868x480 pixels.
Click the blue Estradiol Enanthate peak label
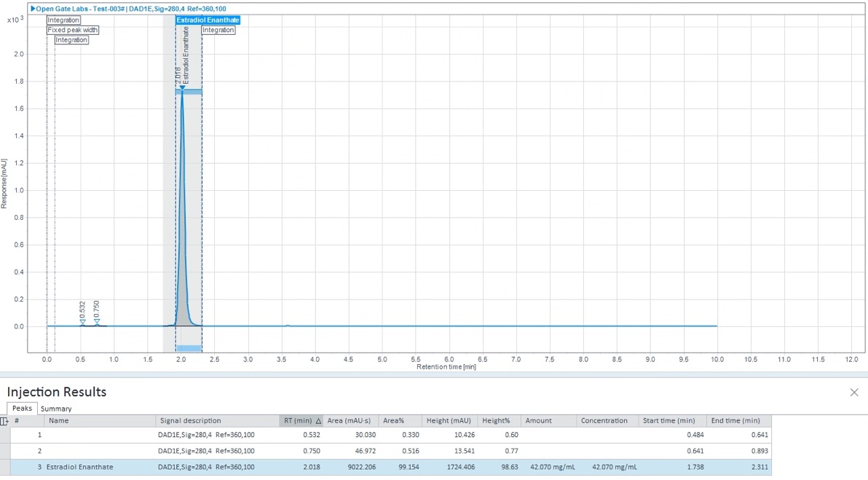208,20
